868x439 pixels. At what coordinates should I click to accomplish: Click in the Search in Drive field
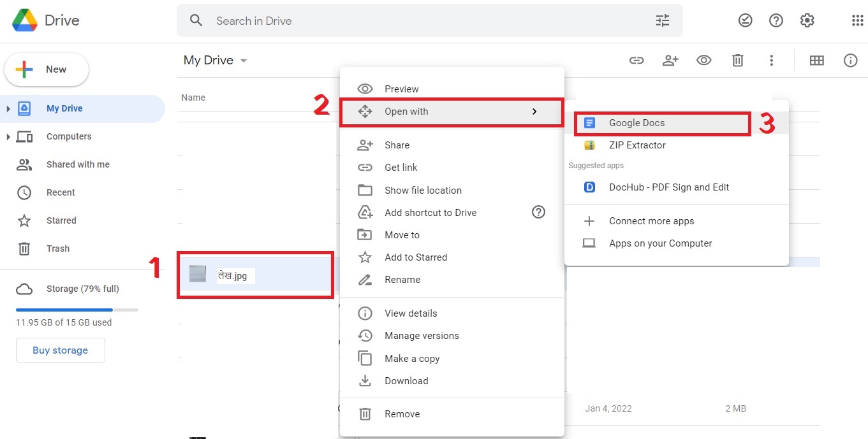pyautogui.click(x=429, y=21)
